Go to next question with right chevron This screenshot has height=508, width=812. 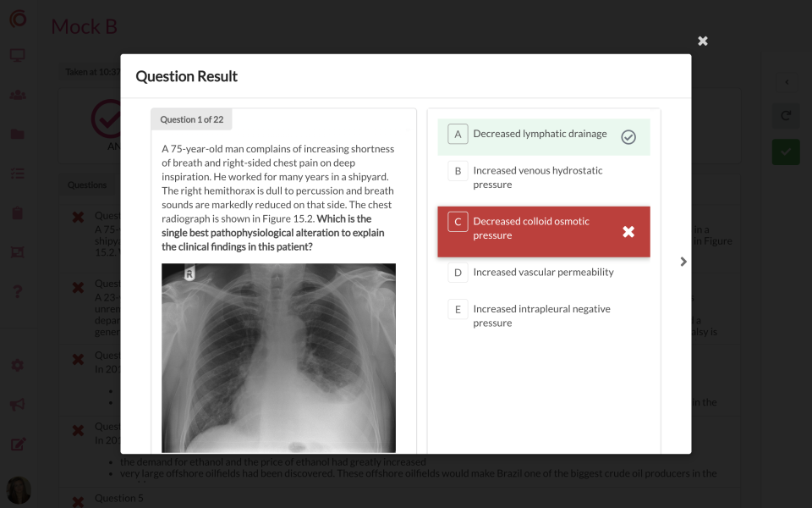coord(683,262)
